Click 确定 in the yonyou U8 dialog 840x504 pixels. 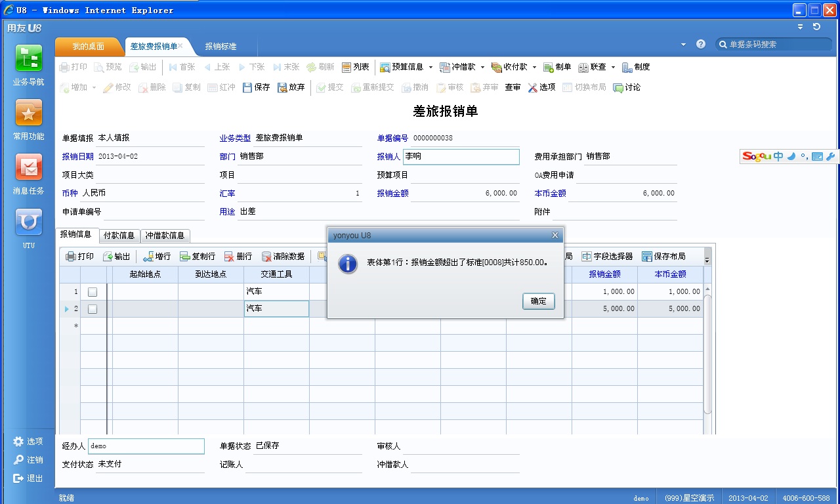539,301
